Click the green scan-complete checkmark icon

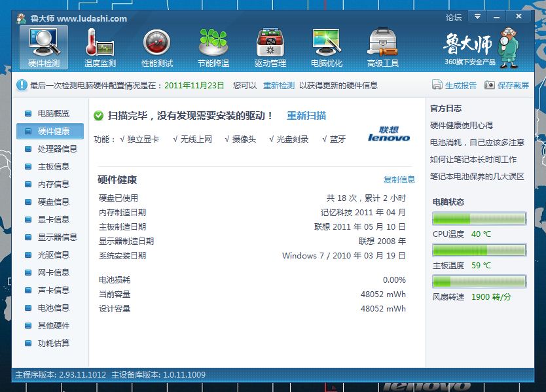(99, 116)
